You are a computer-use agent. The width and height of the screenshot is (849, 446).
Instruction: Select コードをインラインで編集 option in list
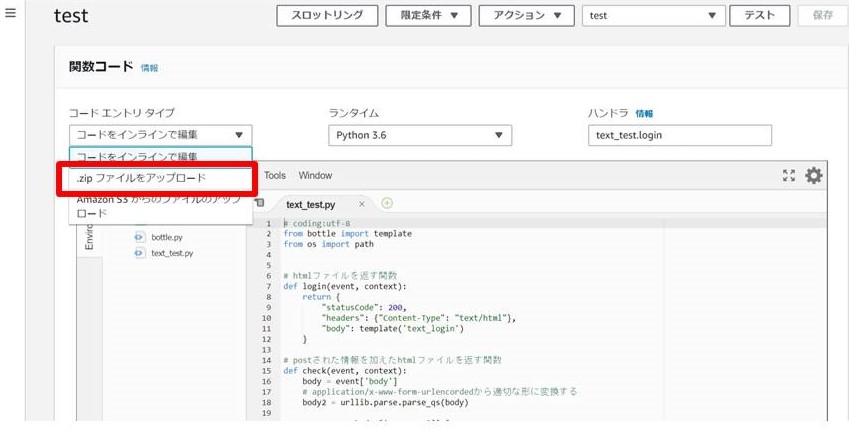(x=160, y=156)
